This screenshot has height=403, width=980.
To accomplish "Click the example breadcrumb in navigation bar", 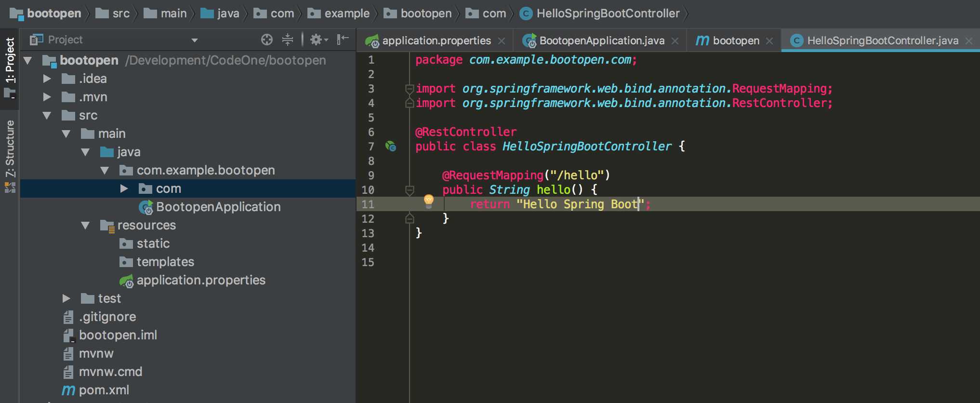I will pyautogui.click(x=338, y=13).
